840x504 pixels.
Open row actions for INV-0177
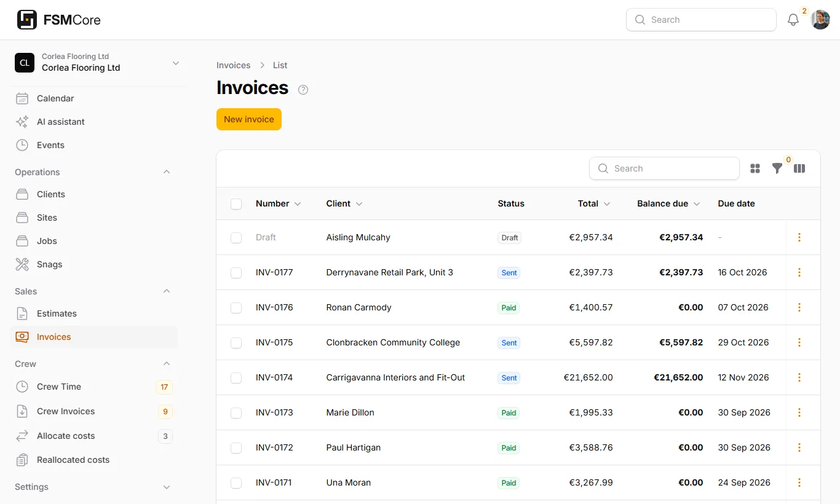click(799, 272)
